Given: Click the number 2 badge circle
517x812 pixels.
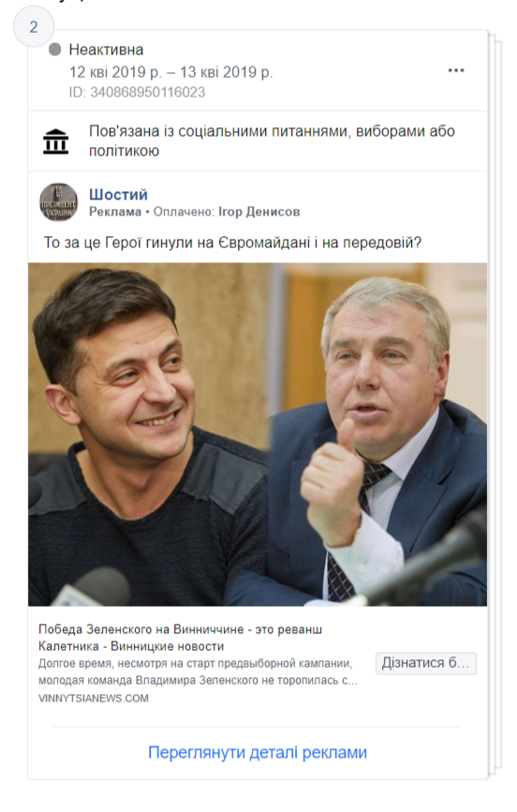Looking at the screenshot, I should click(x=34, y=27).
